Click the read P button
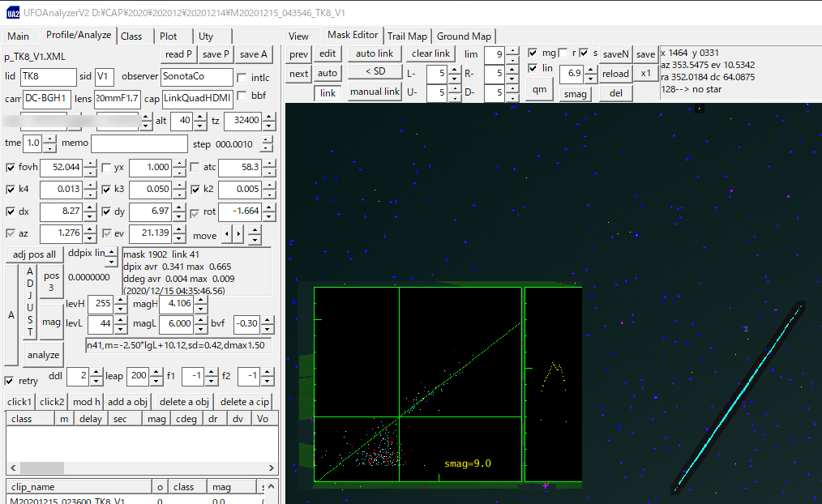Screen dimensions: 822x504 pyautogui.click(x=178, y=54)
